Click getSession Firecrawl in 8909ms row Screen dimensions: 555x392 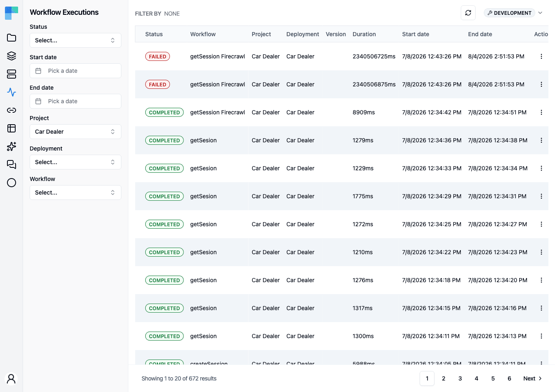click(218, 112)
